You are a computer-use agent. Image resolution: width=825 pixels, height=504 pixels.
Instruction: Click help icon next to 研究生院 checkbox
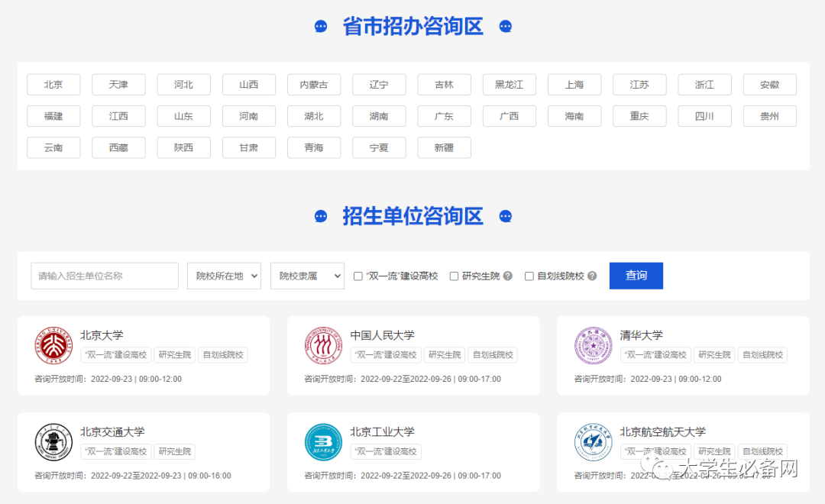coord(508,276)
